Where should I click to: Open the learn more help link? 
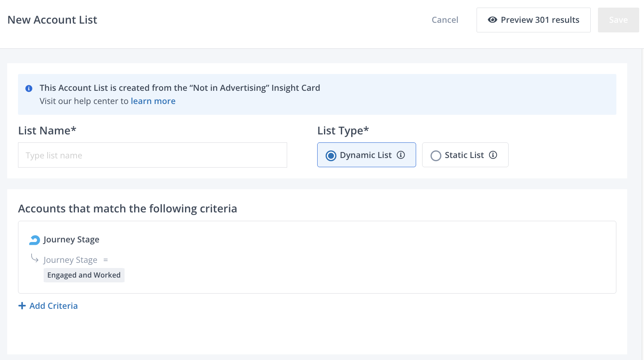tap(153, 101)
